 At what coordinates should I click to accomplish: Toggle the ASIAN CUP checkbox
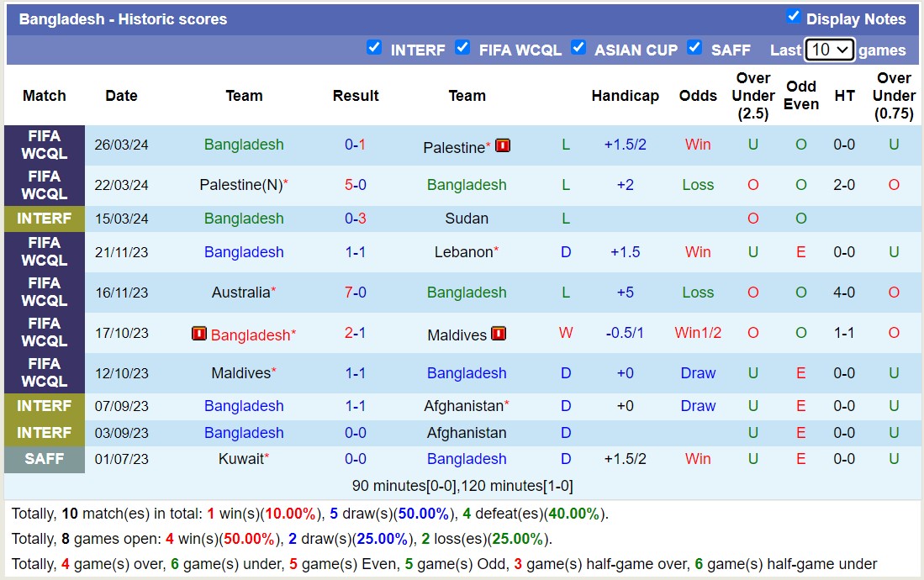coord(578,48)
